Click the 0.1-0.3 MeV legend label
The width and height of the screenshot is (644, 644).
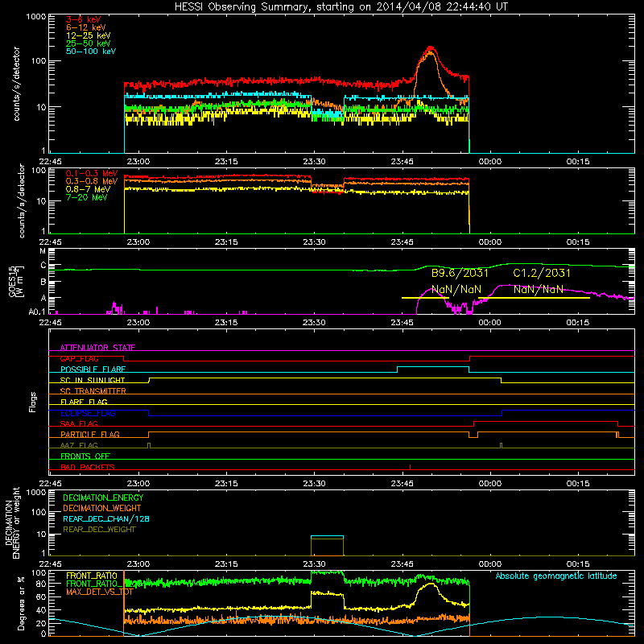92,173
